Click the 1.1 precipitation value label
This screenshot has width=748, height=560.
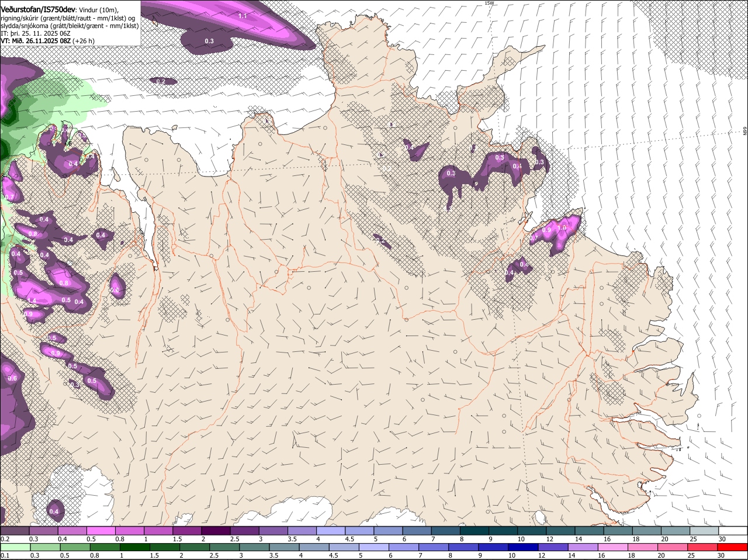tap(243, 16)
